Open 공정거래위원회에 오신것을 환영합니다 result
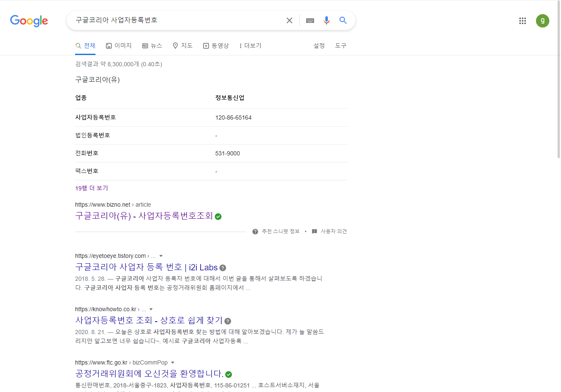561x392 pixels. (149, 374)
